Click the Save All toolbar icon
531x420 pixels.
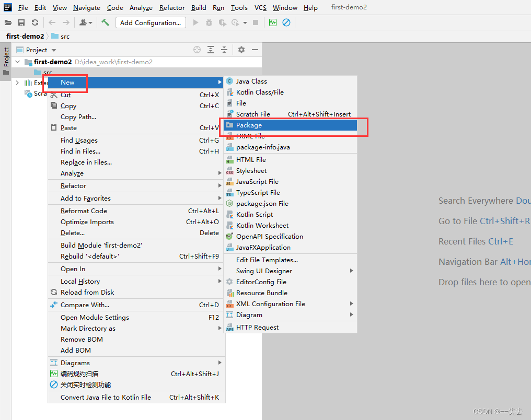coord(21,22)
